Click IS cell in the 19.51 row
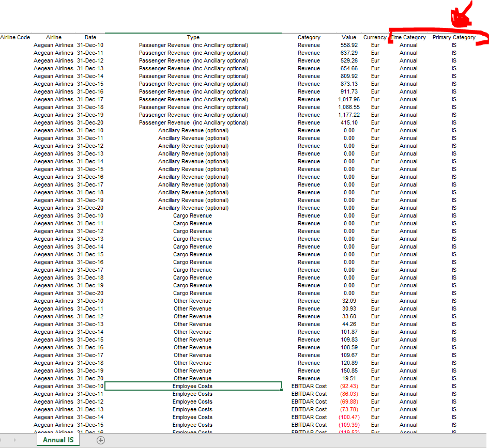 coord(454,378)
